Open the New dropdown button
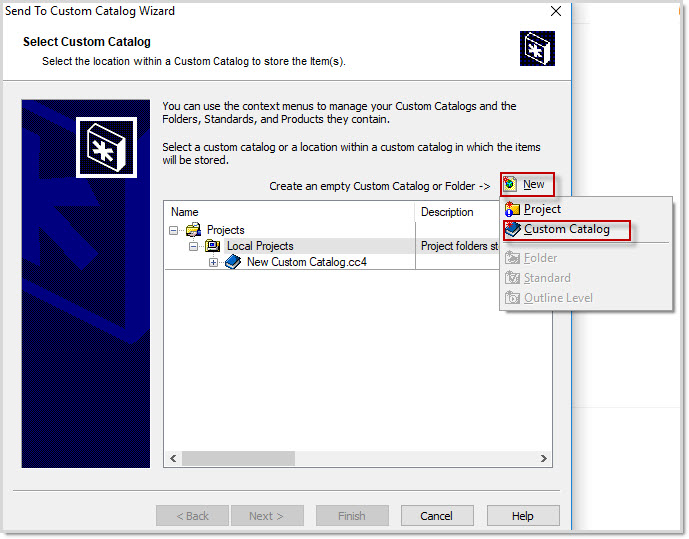This screenshot has height=539, width=689. click(x=526, y=184)
